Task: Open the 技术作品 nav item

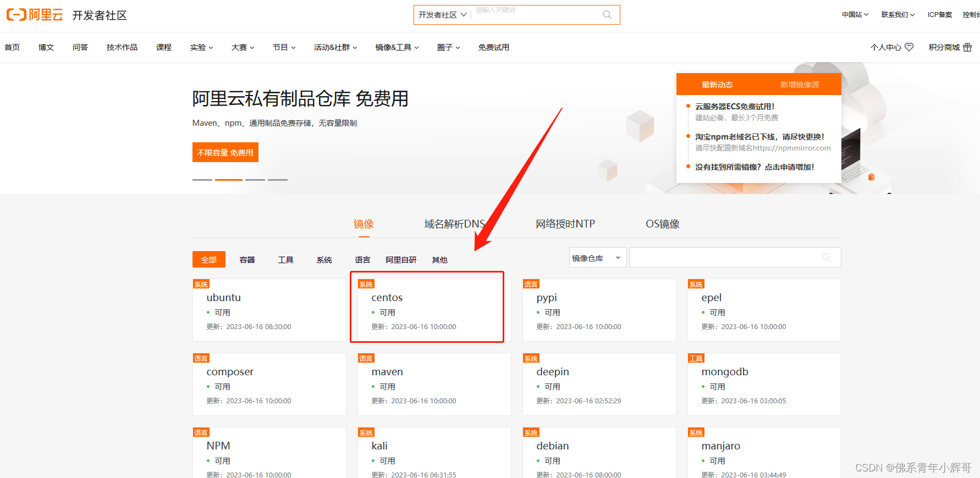Action: [122, 47]
